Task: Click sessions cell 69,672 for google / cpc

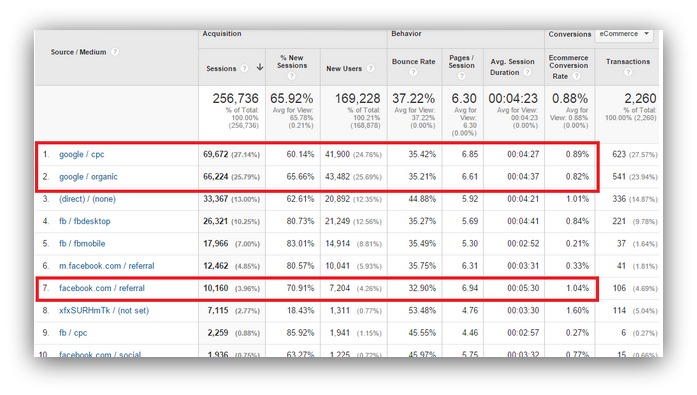Action: 216,155
